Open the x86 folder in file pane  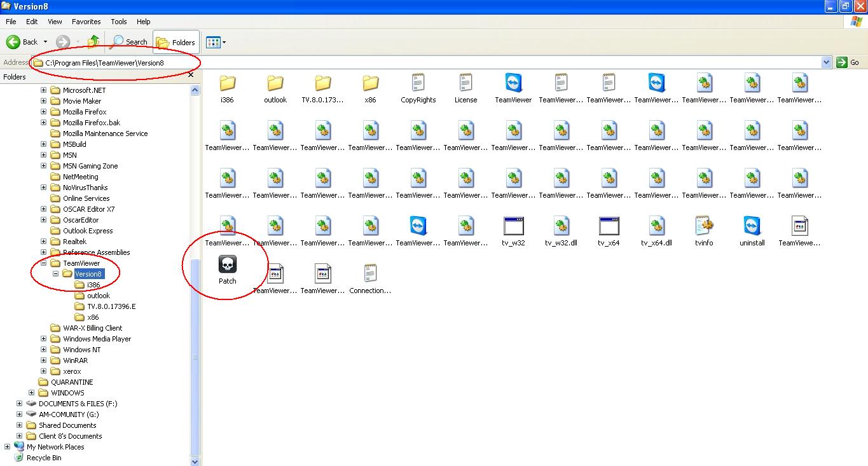click(370, 83)
